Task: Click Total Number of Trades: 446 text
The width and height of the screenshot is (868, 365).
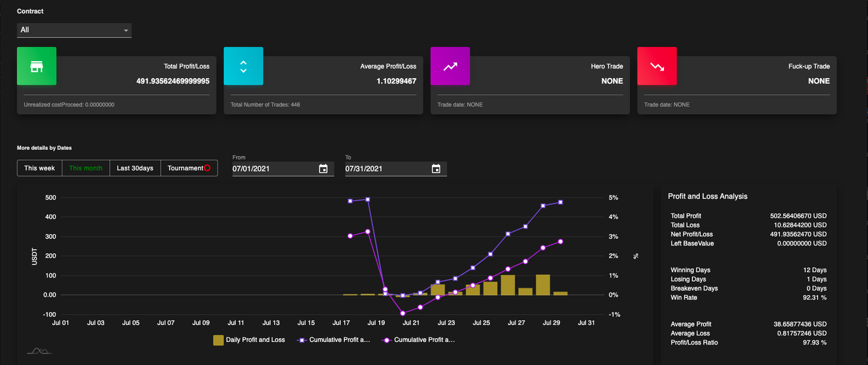Action: point(265,104)
